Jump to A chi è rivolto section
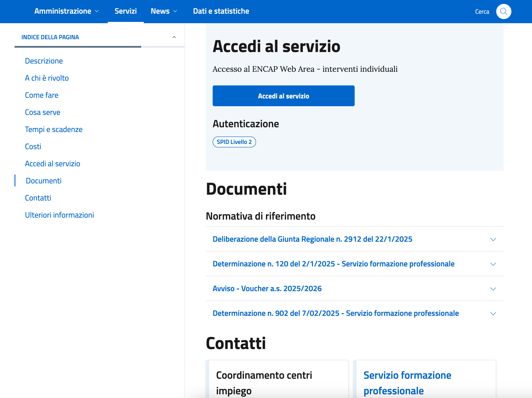The image size is (532, 398). (47, 78)
